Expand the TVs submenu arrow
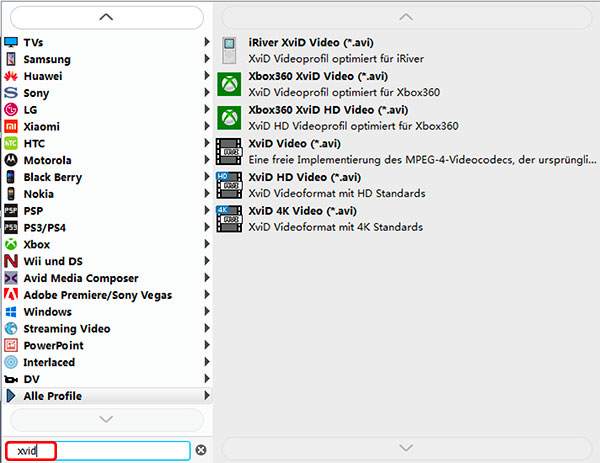 point(207,42)
